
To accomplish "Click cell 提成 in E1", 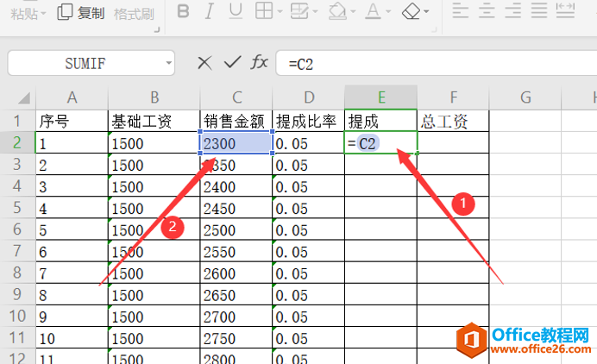I will click(x=381, y=122).
